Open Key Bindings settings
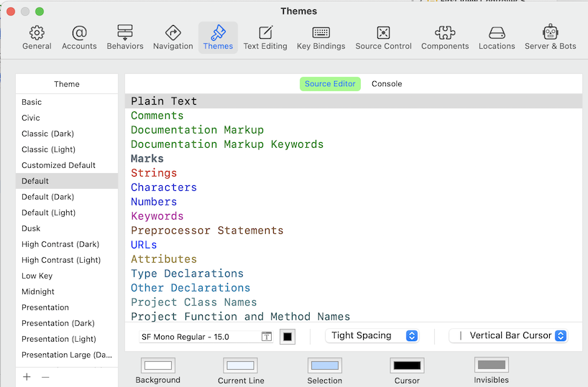 pyautogui.click(x=321, y=38)
